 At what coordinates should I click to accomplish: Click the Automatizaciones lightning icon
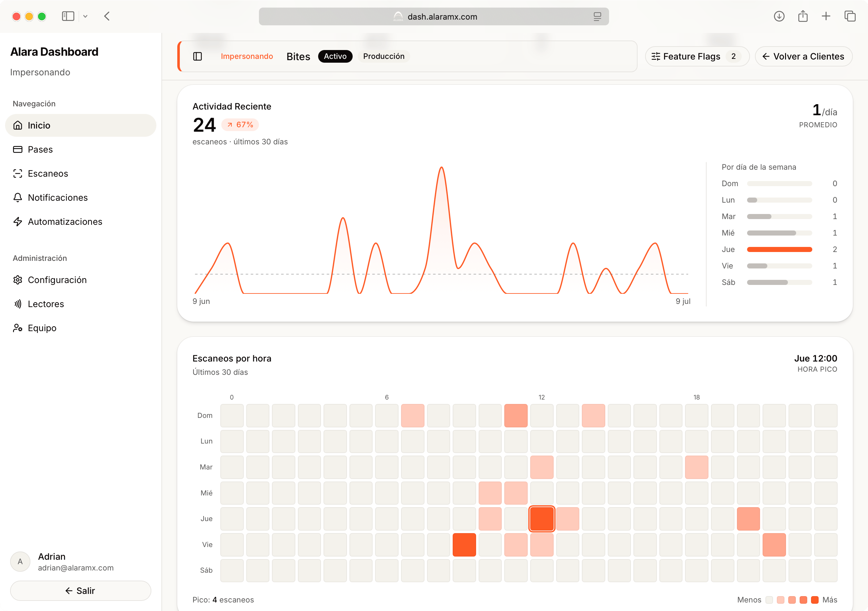click(18, 222)
